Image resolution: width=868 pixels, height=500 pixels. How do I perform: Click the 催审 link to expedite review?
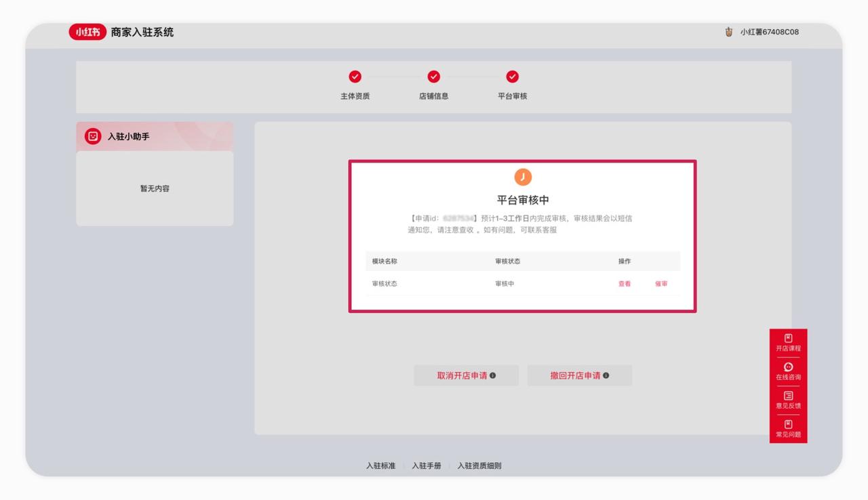click(661, 284)
